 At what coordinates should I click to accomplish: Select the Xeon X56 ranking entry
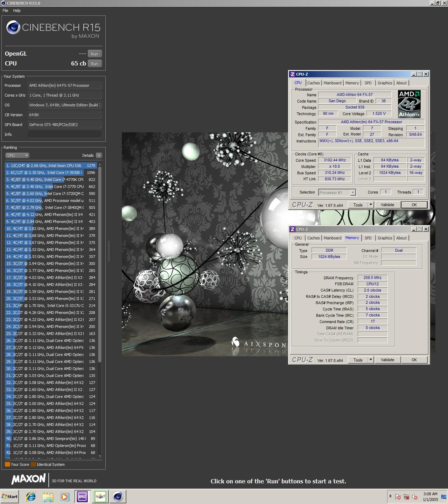(51, 166)
